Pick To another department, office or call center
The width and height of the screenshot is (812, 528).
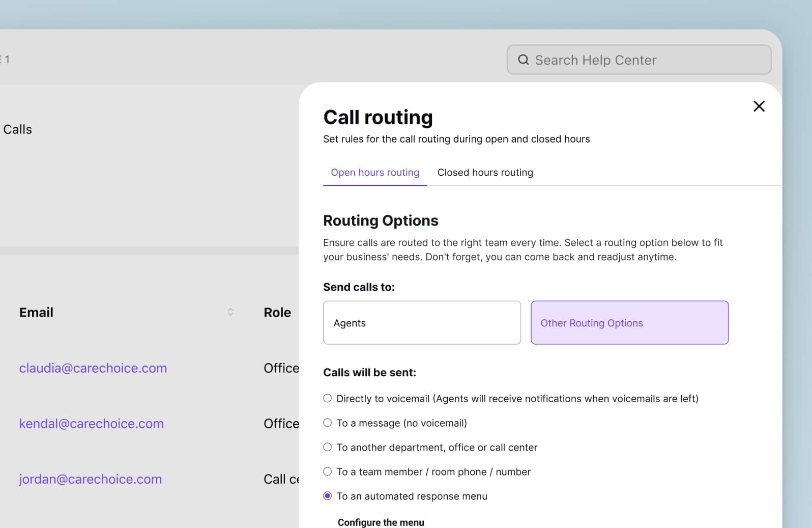[328, 448]
